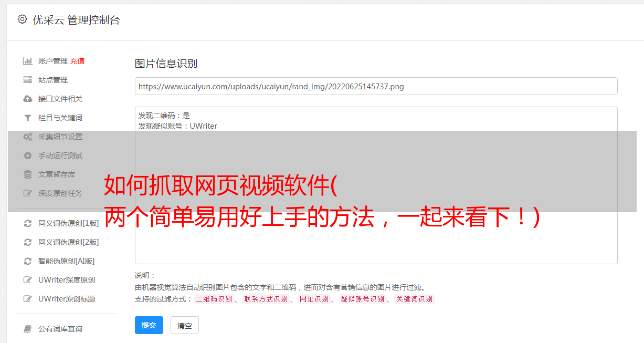
Task: Click the blue 提交 button
Action: click(149, 325)
